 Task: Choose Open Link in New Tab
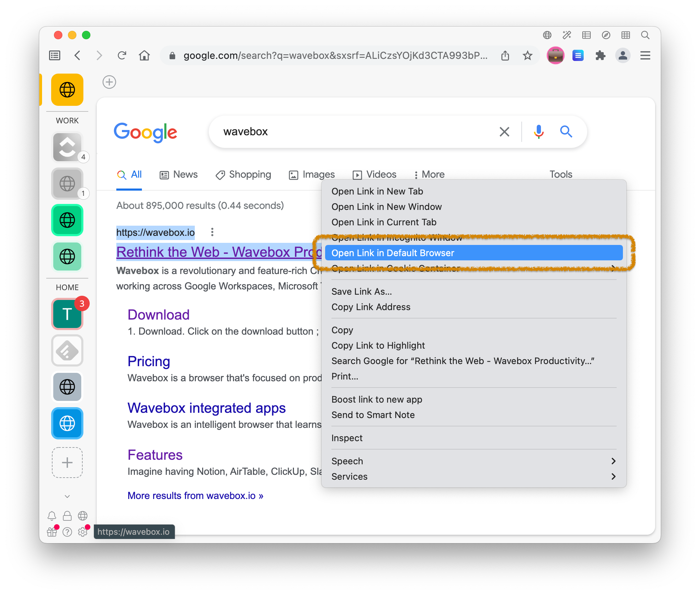tap(474, 191)
